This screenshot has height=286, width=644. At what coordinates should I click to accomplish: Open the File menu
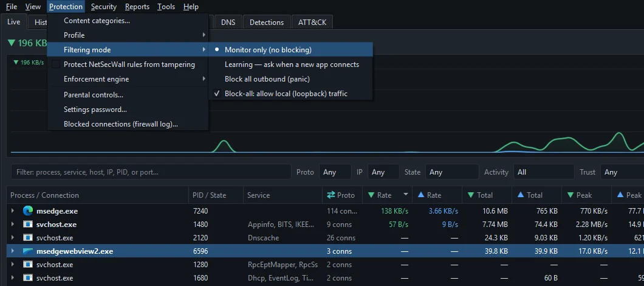click(12, 7)
